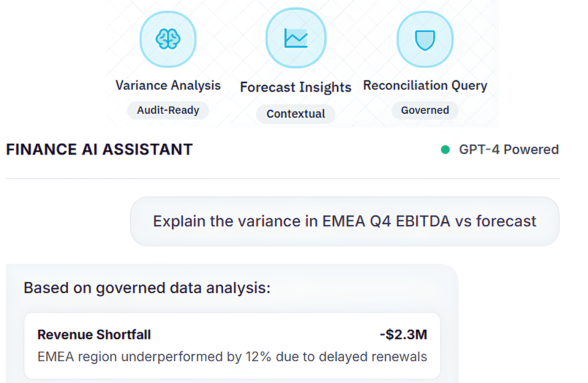Image resolution: width=588 pixels, height=383 pixels.
Task: Click the delayed renewals description text
Action: coord(232,357)
